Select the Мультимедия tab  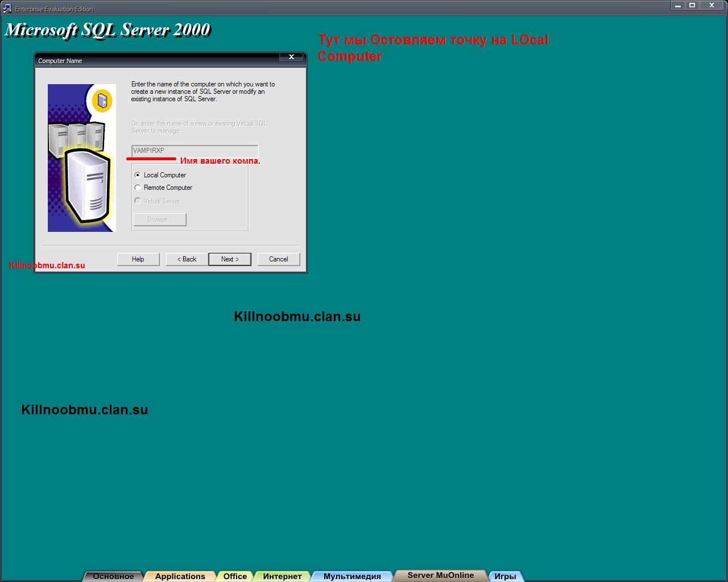coord(352,576)
